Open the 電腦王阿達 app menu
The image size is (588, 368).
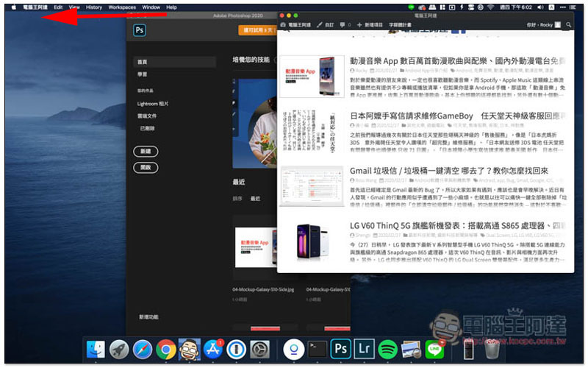[35, 7]
